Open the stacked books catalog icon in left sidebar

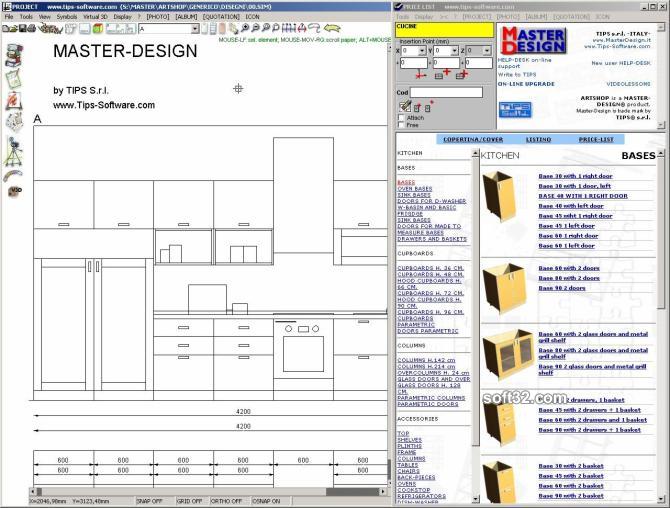pos(14,55)
